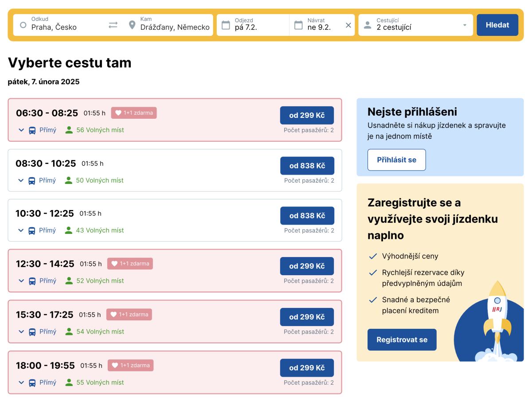This screenshot has height=401, width=532.
Task: Click the person icon in the Cestující field
Action: click(x=367, y=25)
